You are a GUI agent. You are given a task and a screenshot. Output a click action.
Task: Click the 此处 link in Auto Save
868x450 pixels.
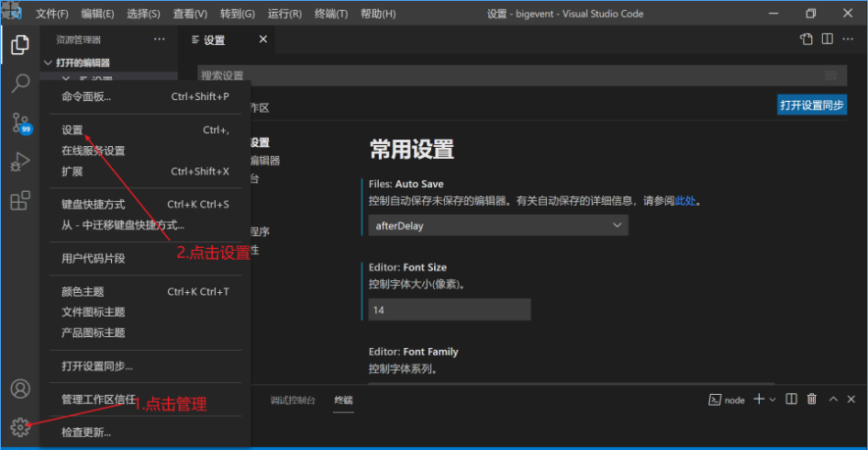[x=684, y=201]
